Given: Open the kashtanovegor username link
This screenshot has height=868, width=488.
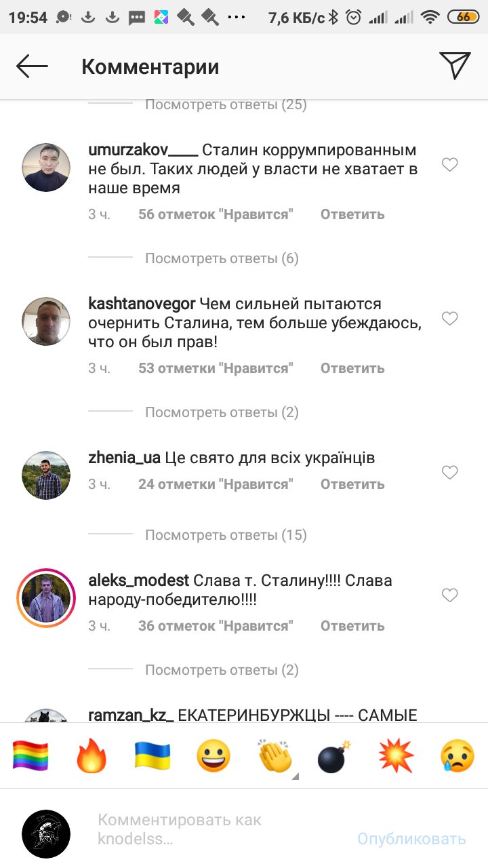Looking at the screenshot, I should click(x=142, y=304).
